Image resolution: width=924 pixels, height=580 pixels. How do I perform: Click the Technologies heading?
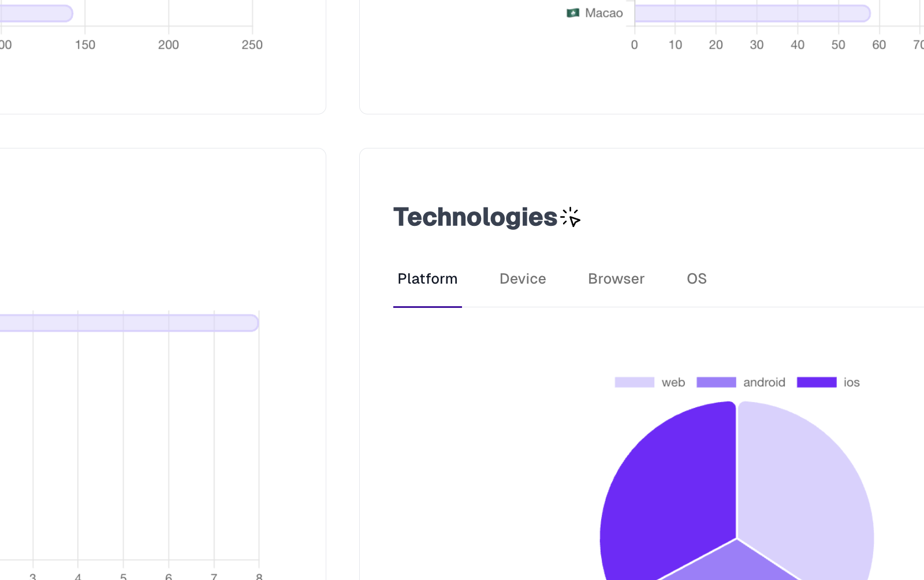point(475,217)
